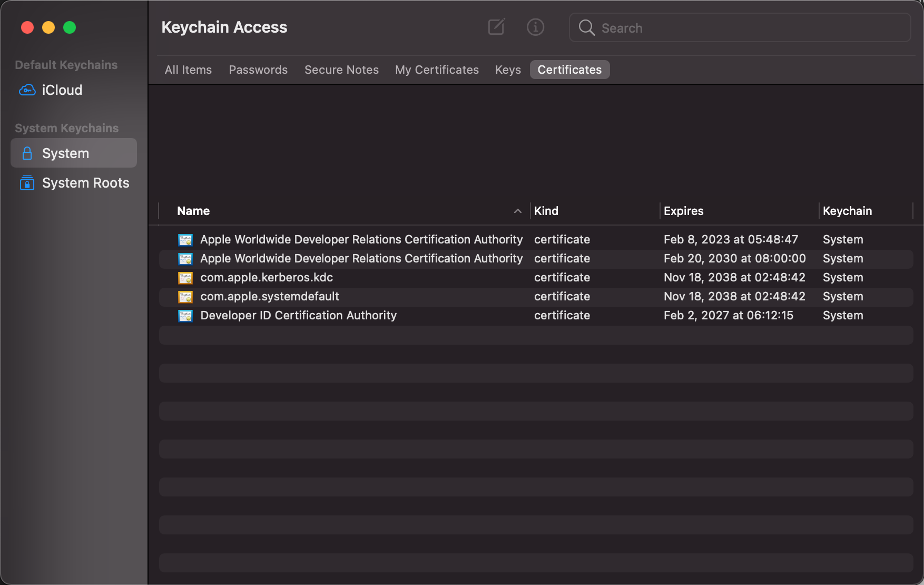Click certificate icon for Developer ID Certification Authority

click(x=185, y=316)
